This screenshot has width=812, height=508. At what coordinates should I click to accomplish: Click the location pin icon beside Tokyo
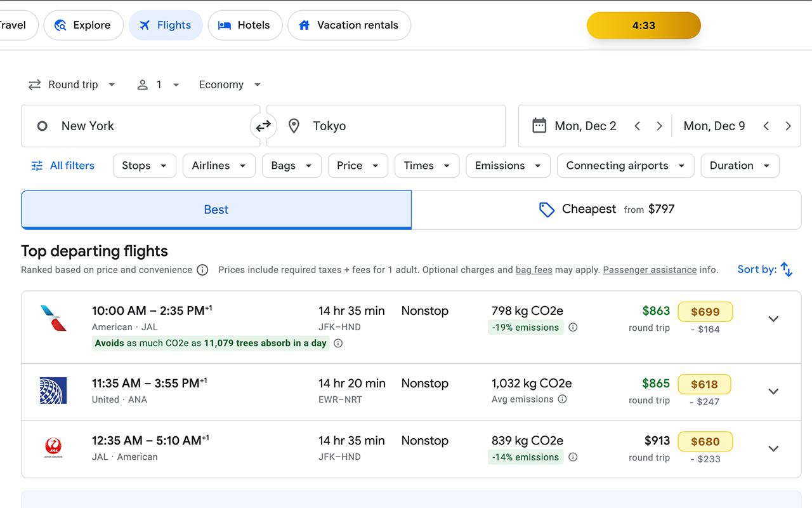294,126
